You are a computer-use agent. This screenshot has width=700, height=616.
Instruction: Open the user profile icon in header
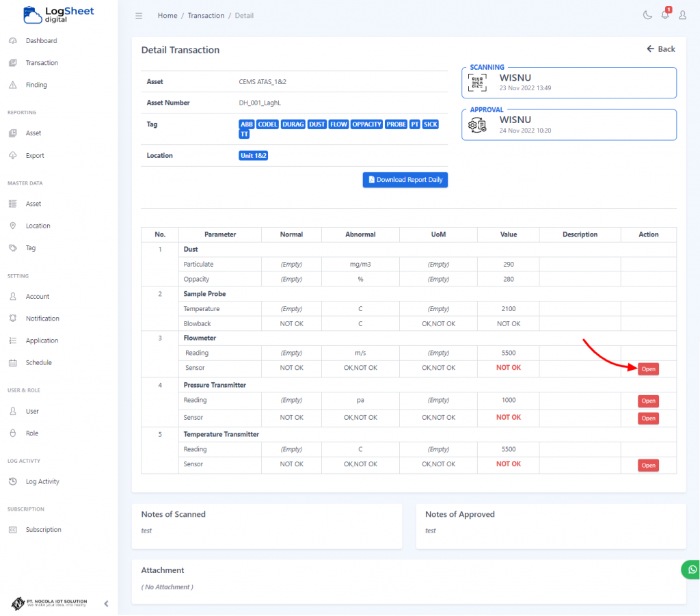[x=683, y=15]
